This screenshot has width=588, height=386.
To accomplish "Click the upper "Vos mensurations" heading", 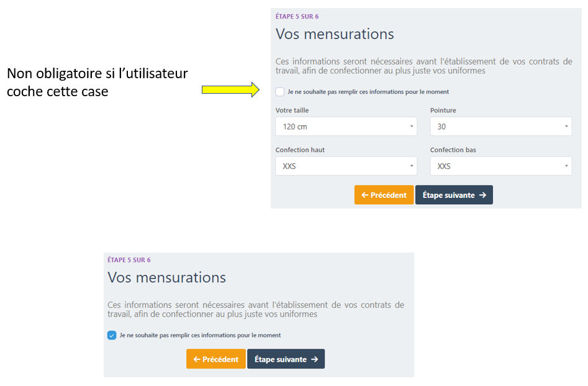I will [x=335, y=34].
